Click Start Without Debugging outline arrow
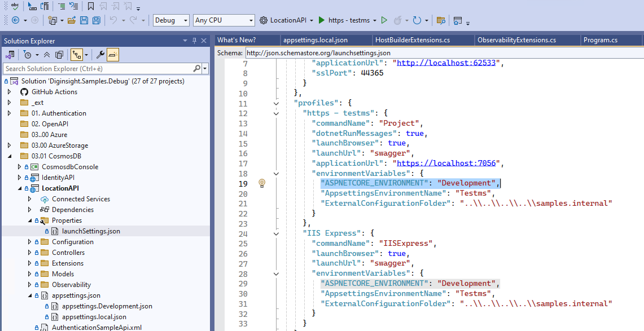The image size is (644, 331). [384, 20]
